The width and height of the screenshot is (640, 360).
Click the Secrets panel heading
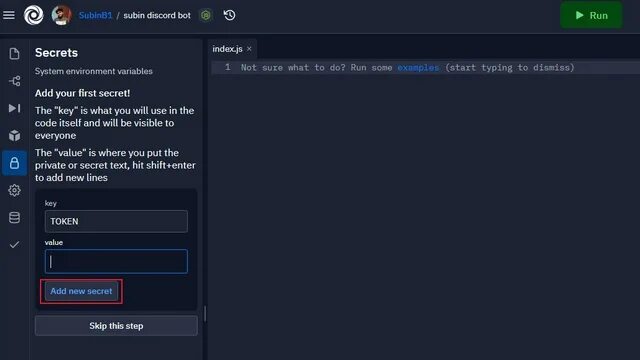pyautogui.click(x=56, y=53)
